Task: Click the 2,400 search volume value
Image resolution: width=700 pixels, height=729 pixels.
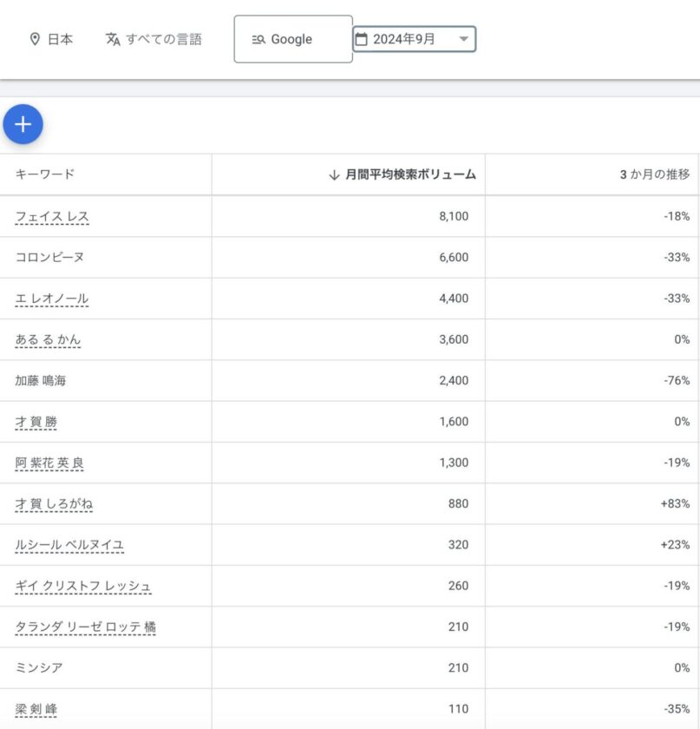Action: click(454, 380)
